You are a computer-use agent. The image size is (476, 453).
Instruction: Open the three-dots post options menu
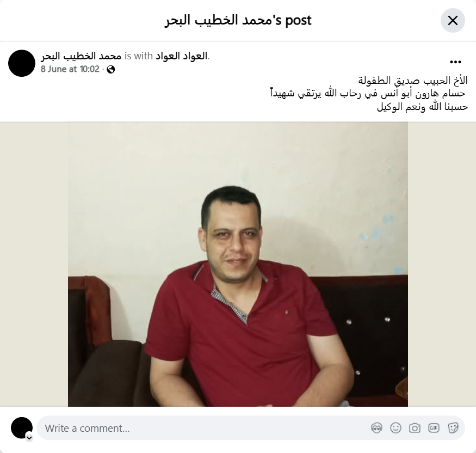(x=455, y=62)
